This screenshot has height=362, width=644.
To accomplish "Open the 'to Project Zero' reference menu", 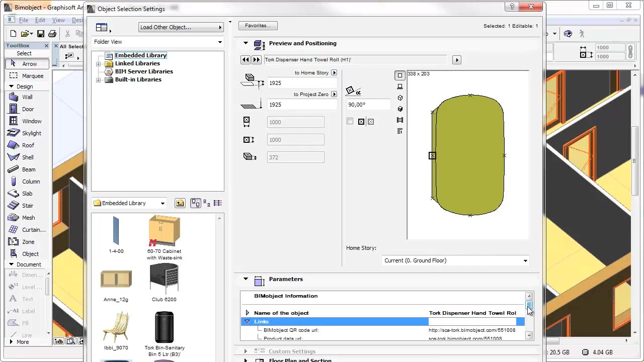I will pos(334,94).
